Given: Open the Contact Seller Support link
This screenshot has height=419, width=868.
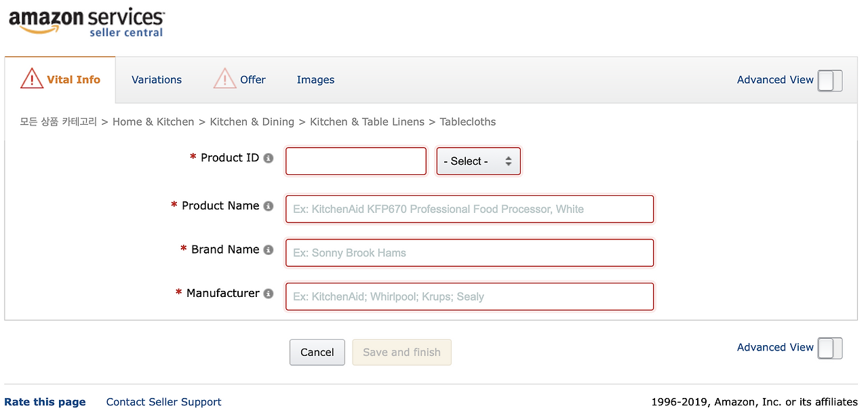Looking at the screenshot, I should click(x=163, y=402).
